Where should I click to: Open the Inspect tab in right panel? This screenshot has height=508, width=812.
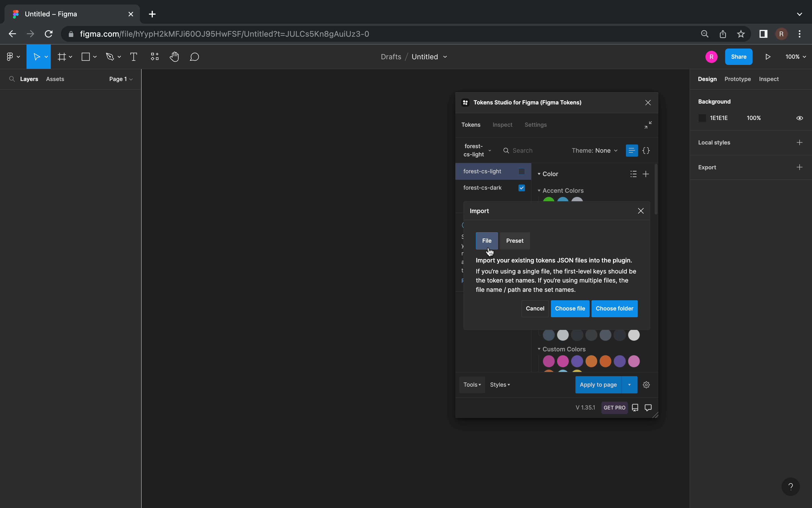click(x=769, y=79)
